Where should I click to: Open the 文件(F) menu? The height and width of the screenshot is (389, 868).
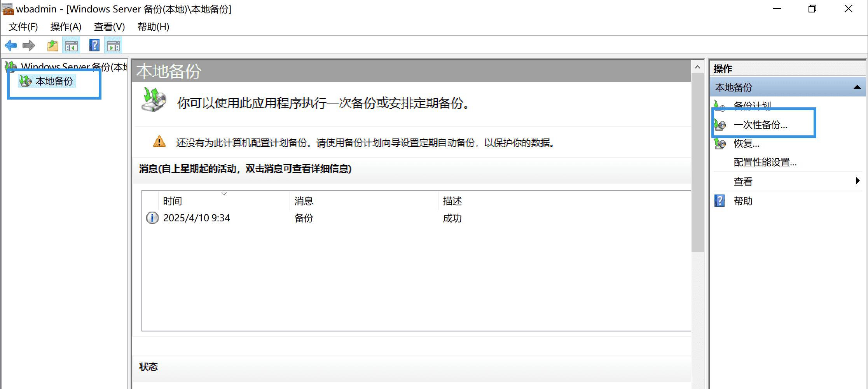[23, 27]
